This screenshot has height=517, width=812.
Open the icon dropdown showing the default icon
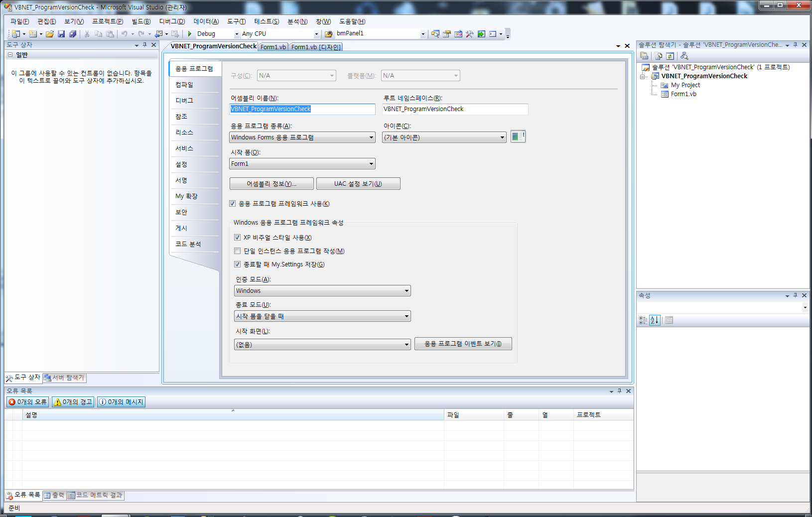click(x=444, y=137)
